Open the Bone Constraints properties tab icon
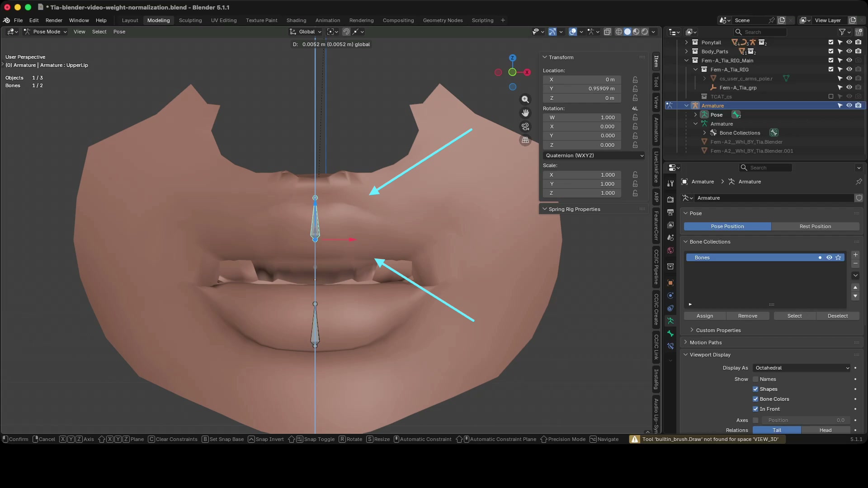Screen dimensions: 868x488 tap(670, 346)
